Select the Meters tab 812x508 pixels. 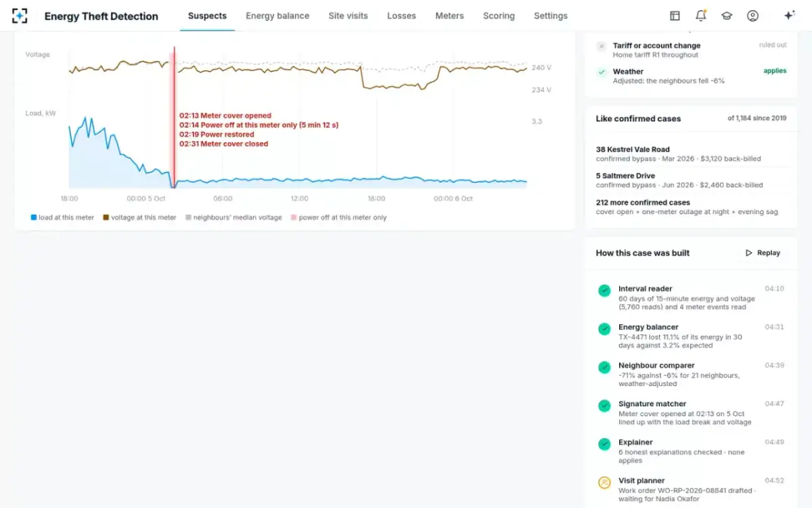coord(449,16)
